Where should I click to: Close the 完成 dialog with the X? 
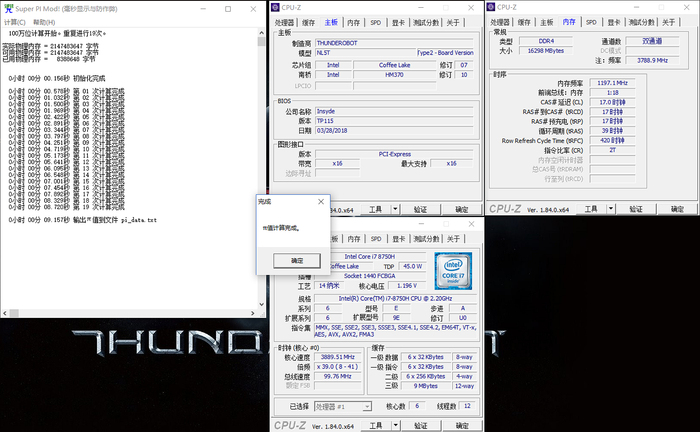pyautogui.click(x=321, y=202)
